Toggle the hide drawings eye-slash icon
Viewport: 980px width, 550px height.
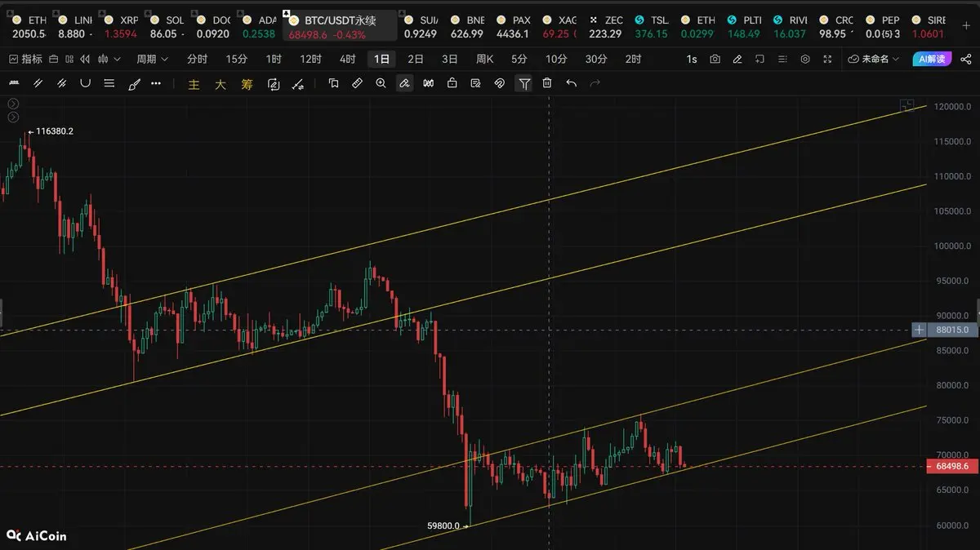[500, 83]
